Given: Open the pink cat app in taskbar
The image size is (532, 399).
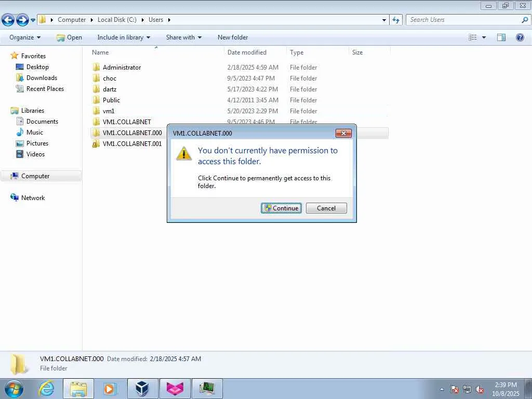Looking at the screenshot, I should 175,389.
